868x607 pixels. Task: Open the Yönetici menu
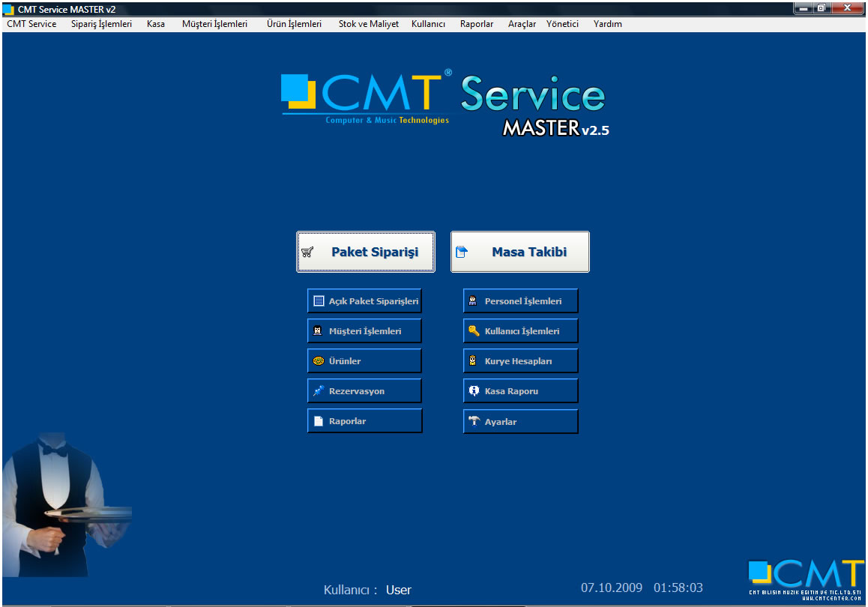562,24
